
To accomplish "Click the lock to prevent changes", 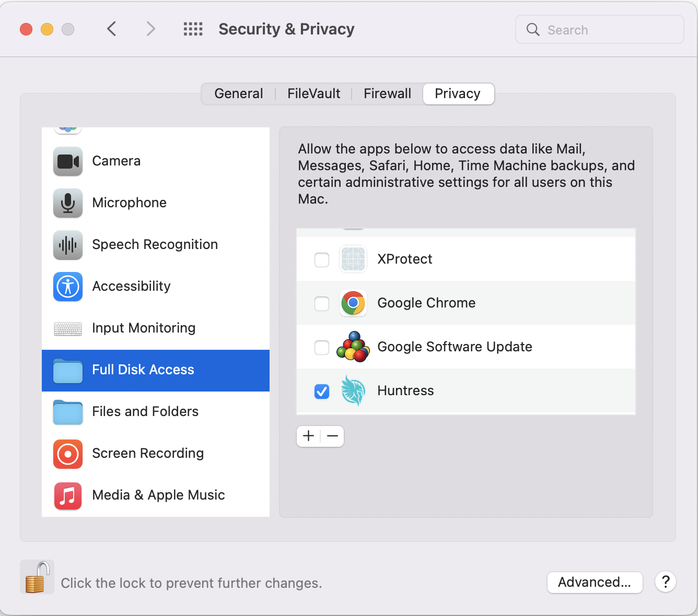I will click(37, 577).
